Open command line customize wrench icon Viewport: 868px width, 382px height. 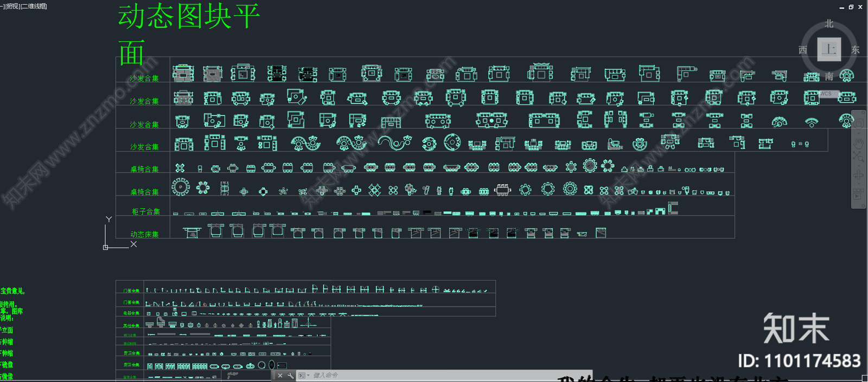(x=290, y=375)
